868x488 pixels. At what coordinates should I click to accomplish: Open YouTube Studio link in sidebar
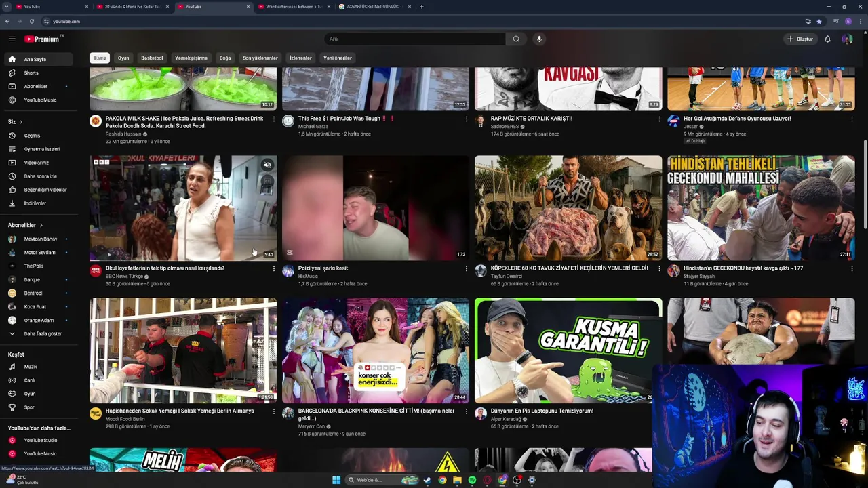pos(38,440)
